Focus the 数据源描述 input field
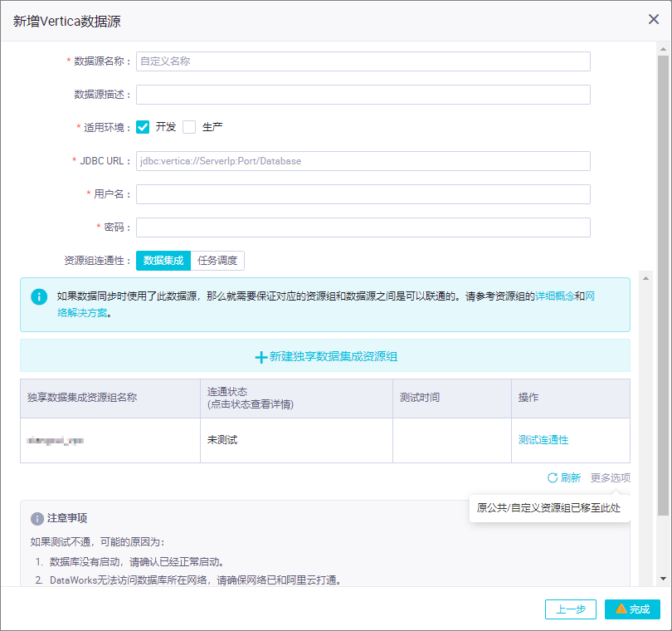The height and width of the screenshot is (631, 672). point(363,95)
